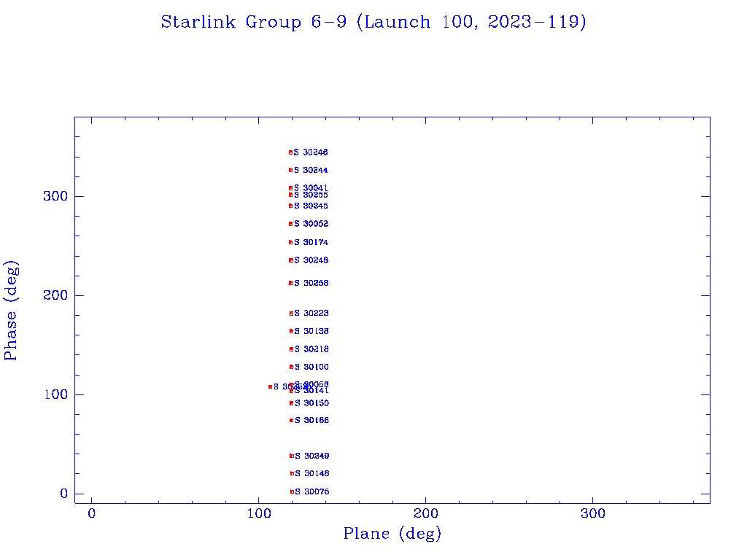Screen dimensions: 747x560
Task: Click the outlying red marker left of the column
Action: coord(270,387)
